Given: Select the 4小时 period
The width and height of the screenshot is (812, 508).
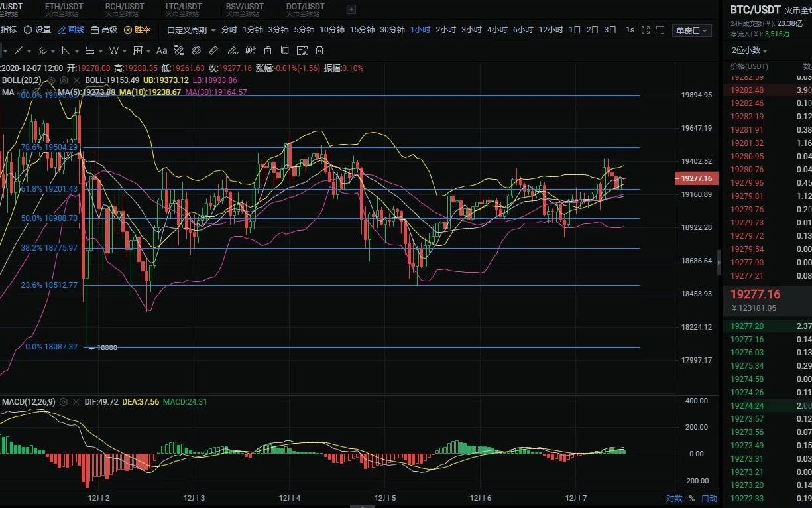Looking at the screenshot, I should (497, 30).
